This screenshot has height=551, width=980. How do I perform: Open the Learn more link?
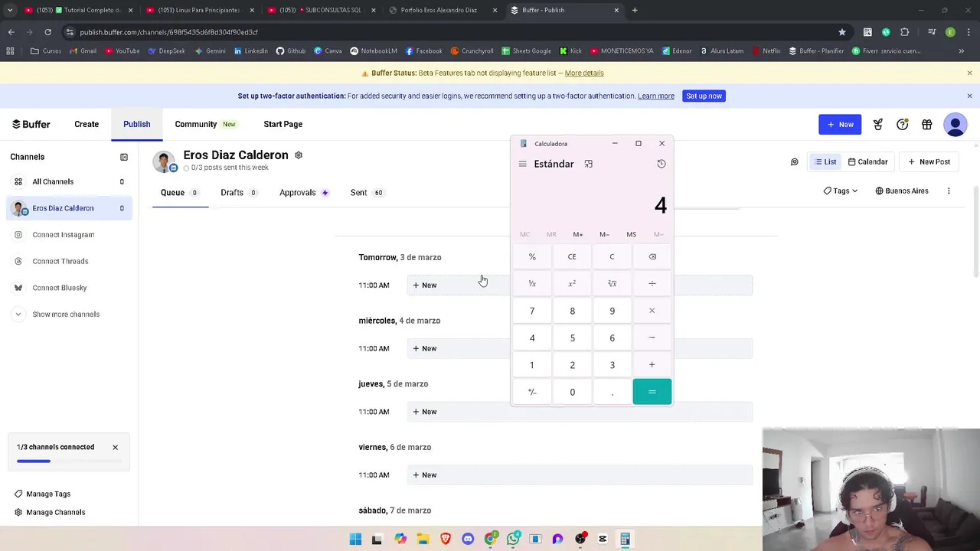(656, 96)
